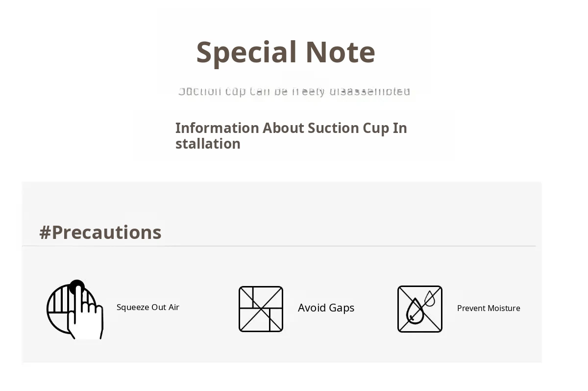Click the crossed-out water droplet icon
Screen dimensions: 588x391
coord(420,309)
